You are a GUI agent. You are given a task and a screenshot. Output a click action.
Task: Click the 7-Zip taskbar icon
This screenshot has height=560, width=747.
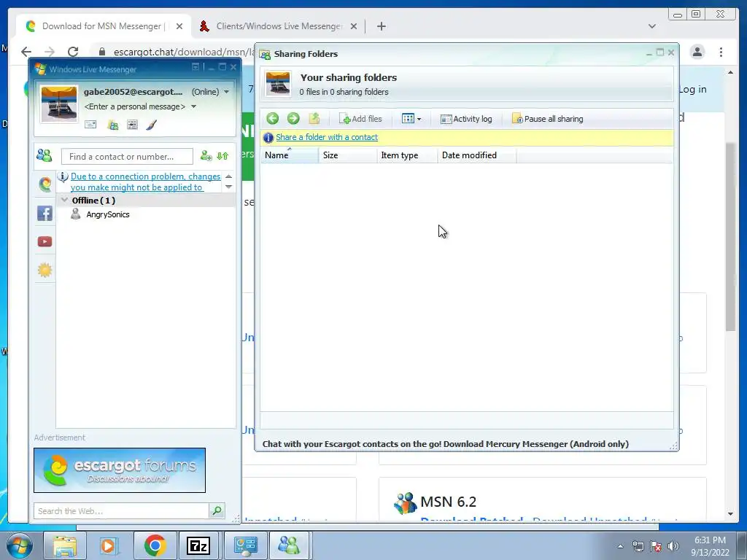tap(198, 545)
